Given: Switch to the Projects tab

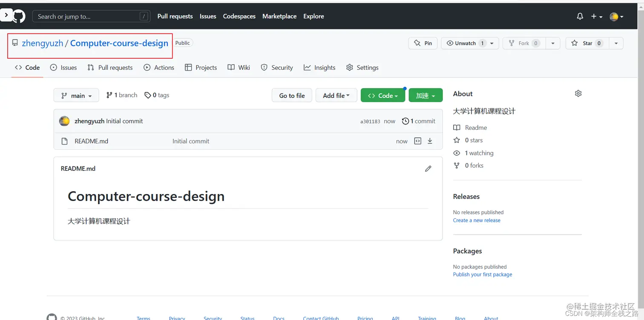Looking at the screenshot, I should (x=201, y=67).
